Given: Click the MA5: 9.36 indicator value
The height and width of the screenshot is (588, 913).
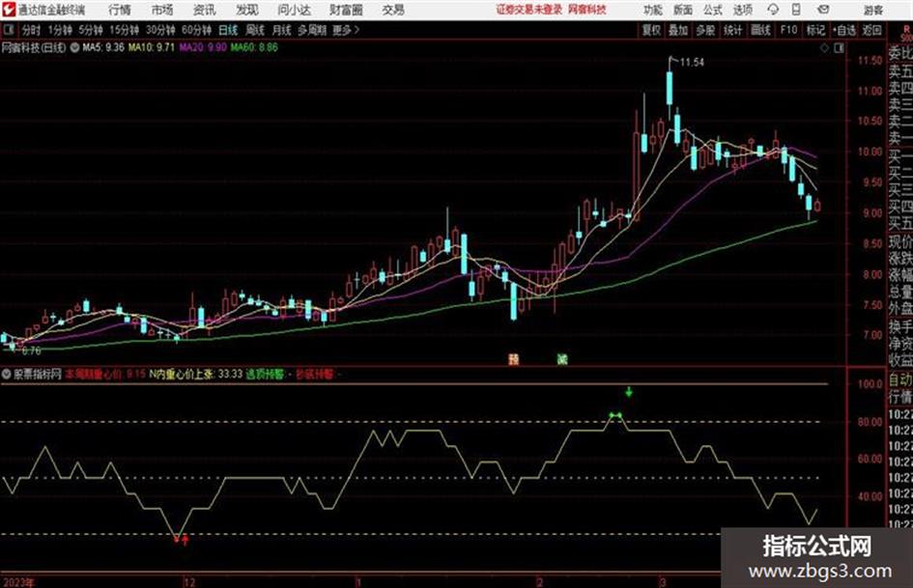Looking at the screenshot, I should click(103, 47).
